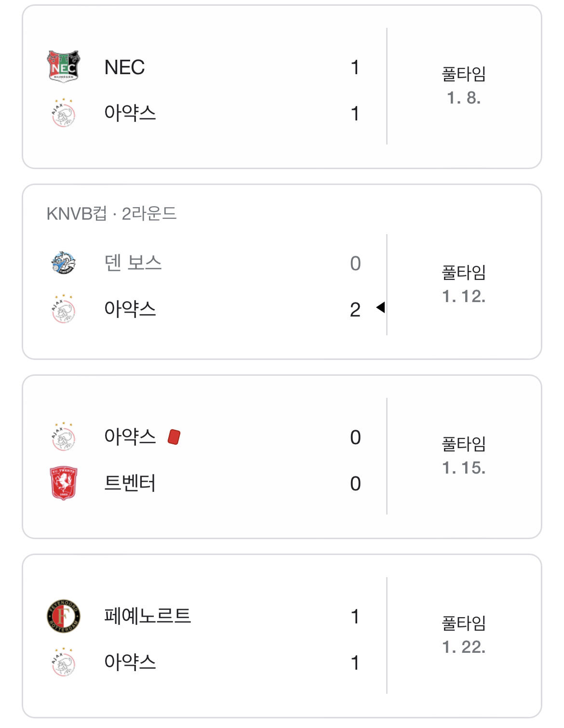Click Ajax logo in KNVB cup match
Screen dimensions: 564x728
pos(63,309)
